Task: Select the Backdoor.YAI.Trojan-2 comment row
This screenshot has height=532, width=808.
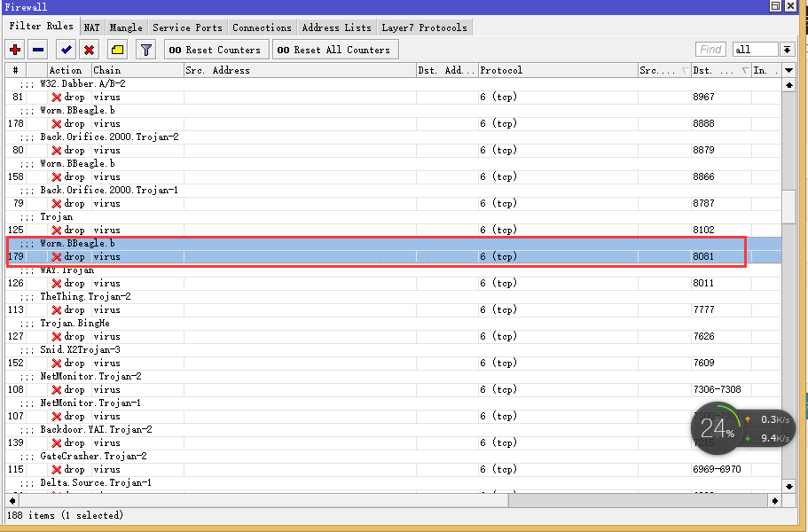Action: (393, 430)
